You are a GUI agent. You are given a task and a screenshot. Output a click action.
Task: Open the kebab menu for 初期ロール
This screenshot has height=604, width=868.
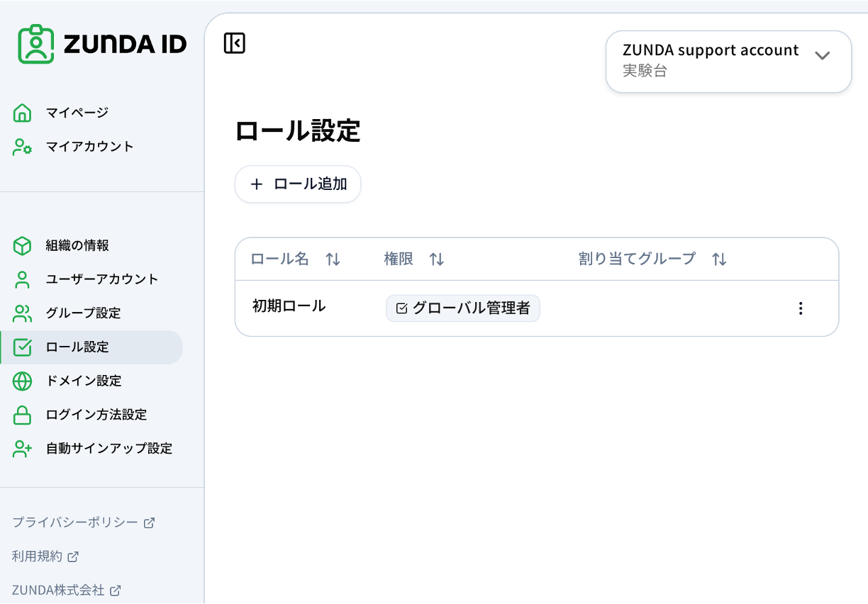801,308
